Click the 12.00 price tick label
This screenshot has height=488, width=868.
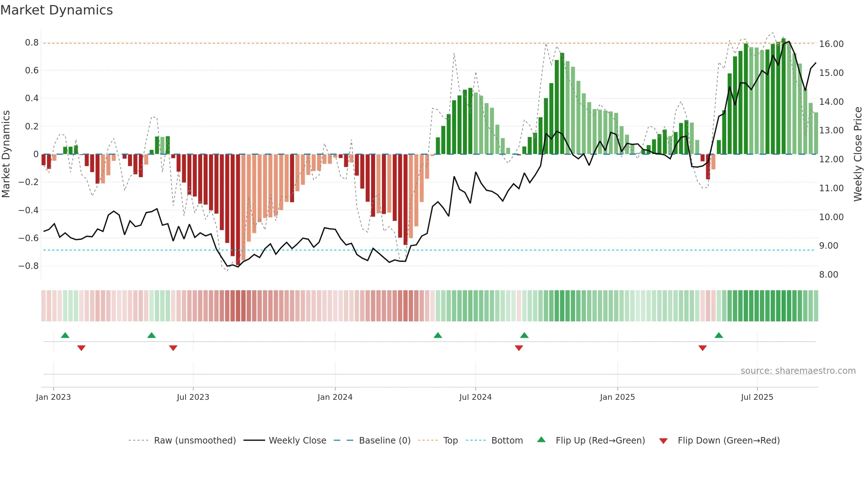(831, 159)
